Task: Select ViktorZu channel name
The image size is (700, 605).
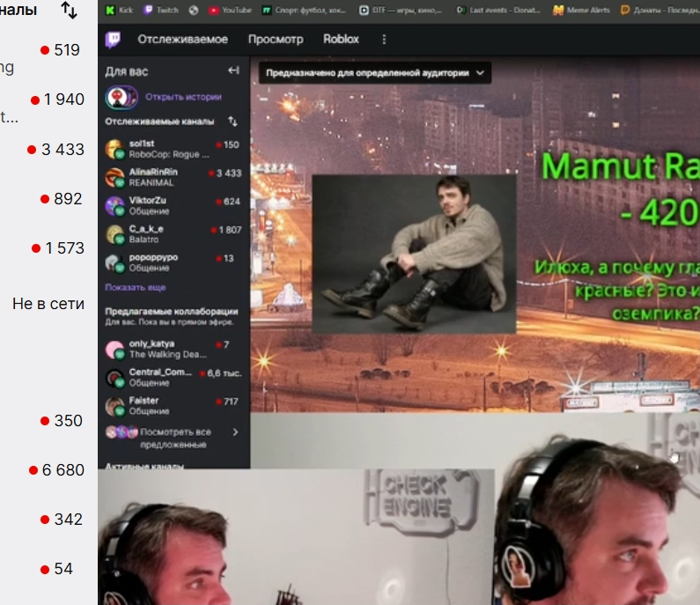Action: tap(147, 200)
